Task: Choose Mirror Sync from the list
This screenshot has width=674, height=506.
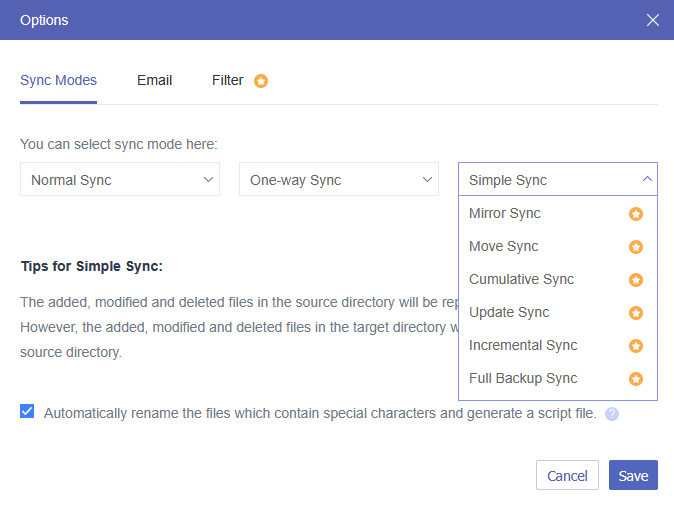Action: coord(505,214)
